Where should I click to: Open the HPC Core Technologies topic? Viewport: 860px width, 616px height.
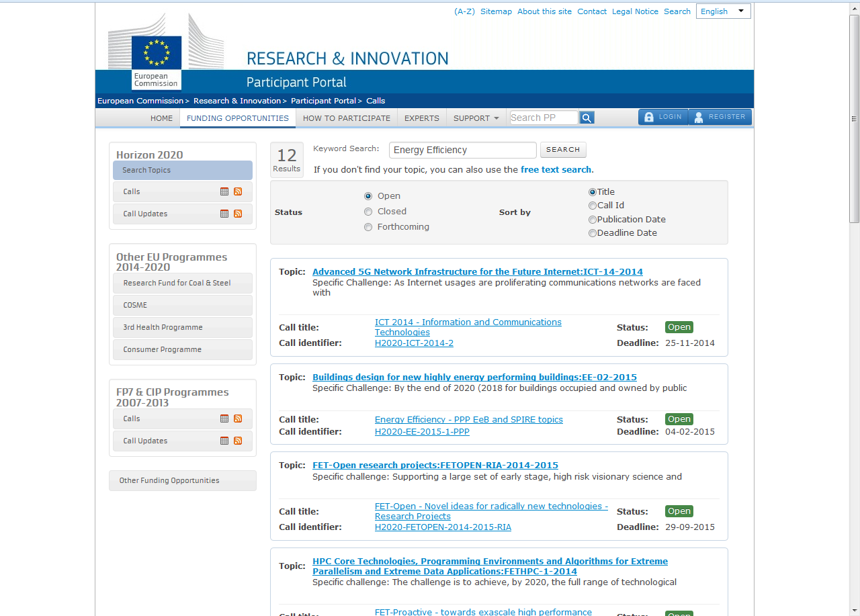point(490,566)
